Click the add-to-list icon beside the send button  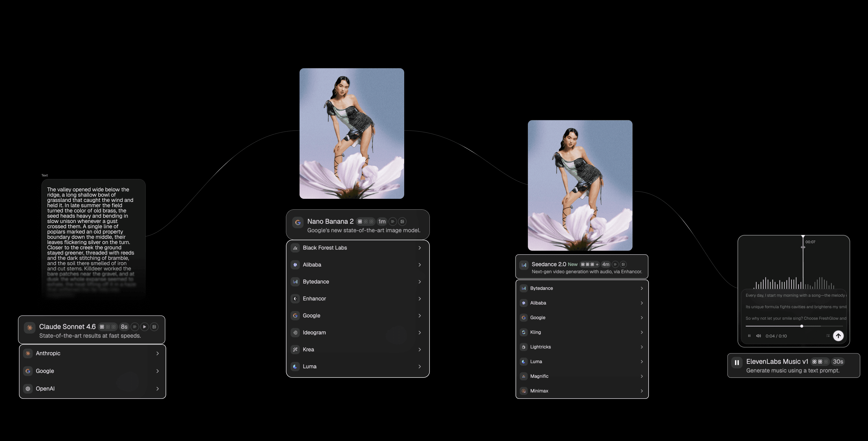pyautogui.click(x=828, y=336)
